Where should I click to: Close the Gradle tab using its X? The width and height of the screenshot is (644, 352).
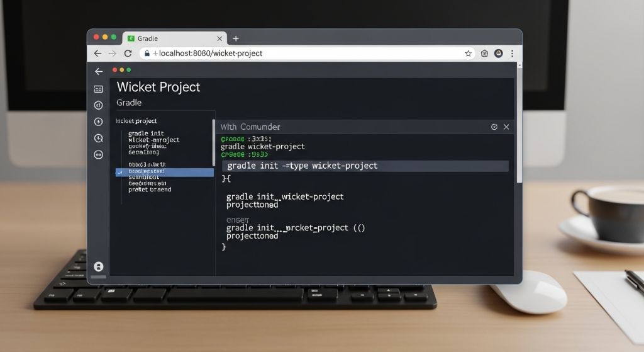click(x=218, y=38)
